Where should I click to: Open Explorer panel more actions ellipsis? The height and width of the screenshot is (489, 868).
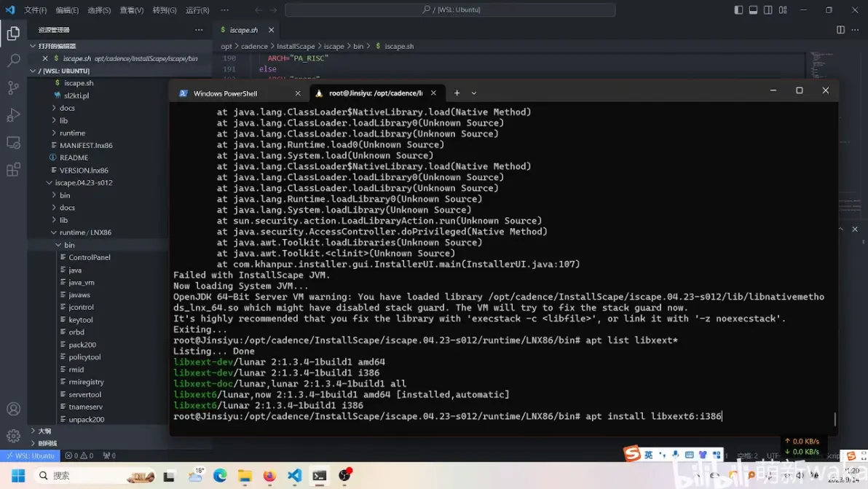point(199,30)
